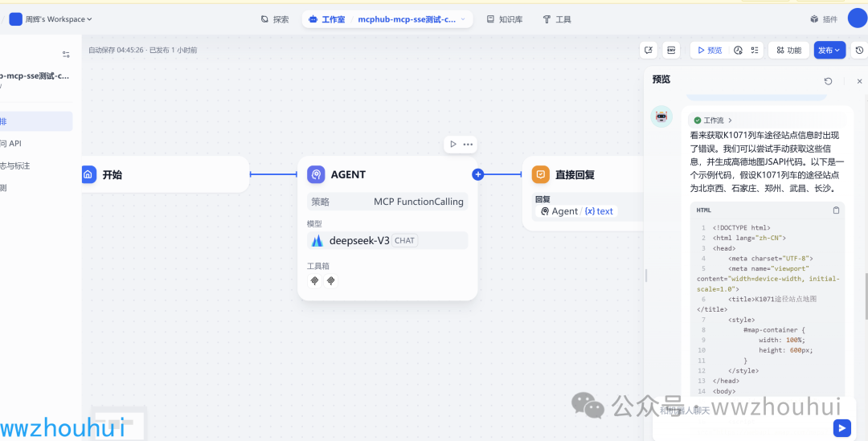Screen dimensions: 868x441
Task: Go to the 工具 tools tab
Action: coord(557,19)
